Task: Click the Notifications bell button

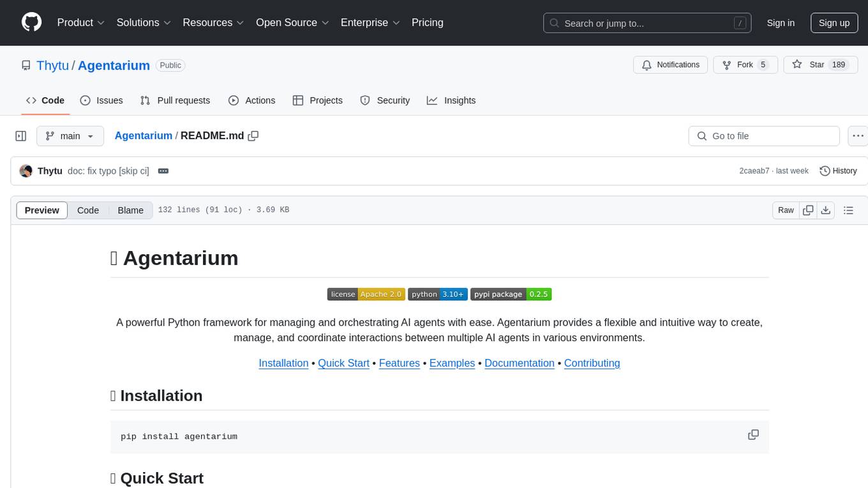Action: 670,65
